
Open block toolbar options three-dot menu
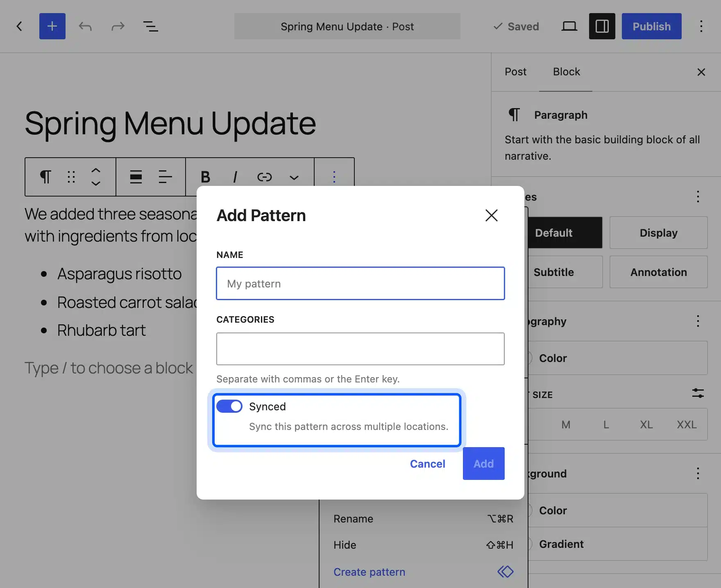(x=334, y=177)
